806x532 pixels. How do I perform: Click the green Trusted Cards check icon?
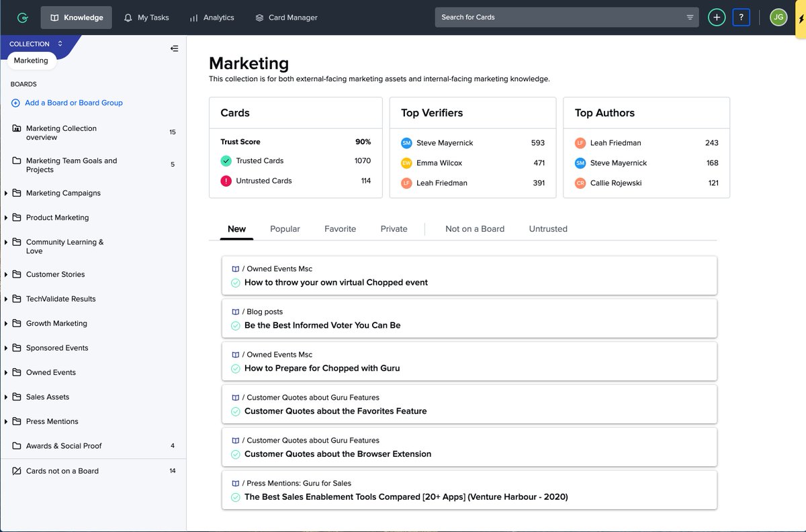226,161
